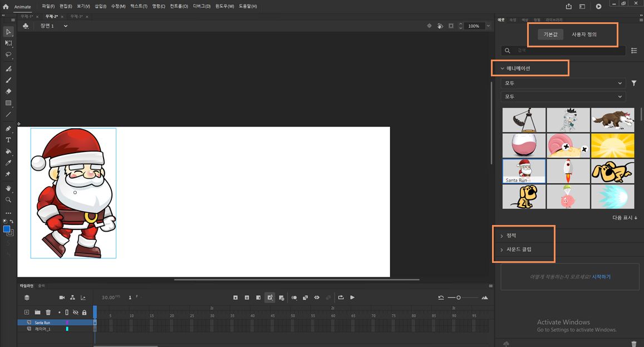The image size is (644, 347).
Task: Open the 파일(F) menu
Action: click(x=48, y=6)
